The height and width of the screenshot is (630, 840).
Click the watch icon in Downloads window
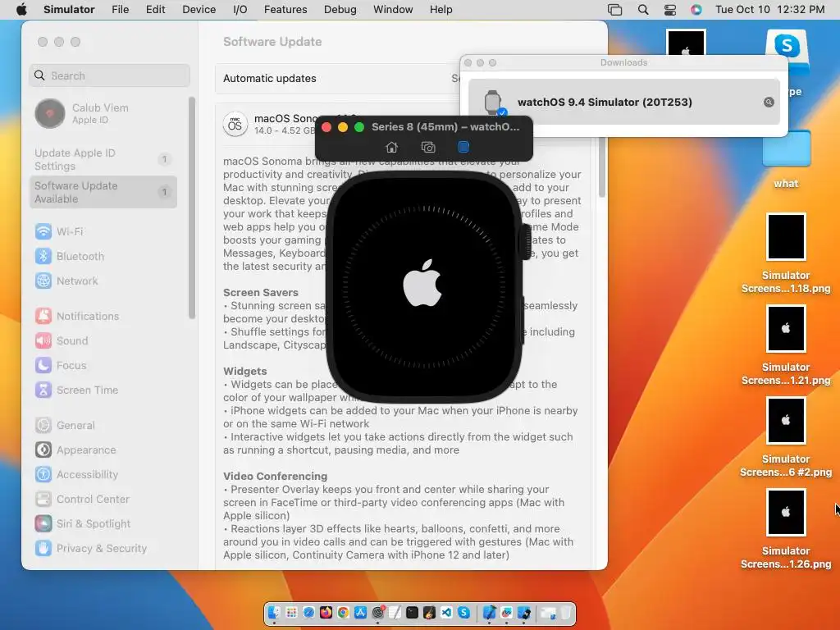[493, 102]
